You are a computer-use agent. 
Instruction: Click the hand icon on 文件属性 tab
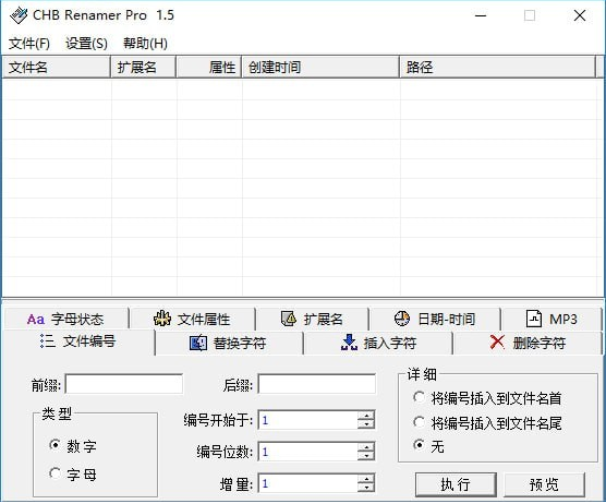pyautogui.click(x=162, y=319)
